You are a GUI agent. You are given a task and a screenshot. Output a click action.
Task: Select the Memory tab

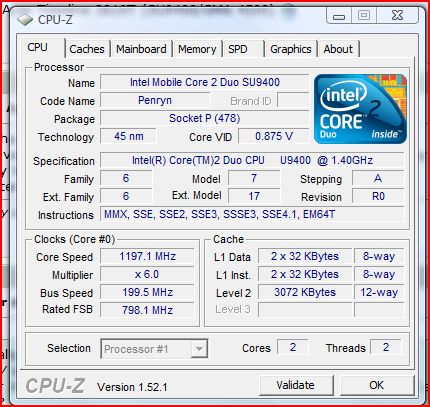tap(197, 49)
